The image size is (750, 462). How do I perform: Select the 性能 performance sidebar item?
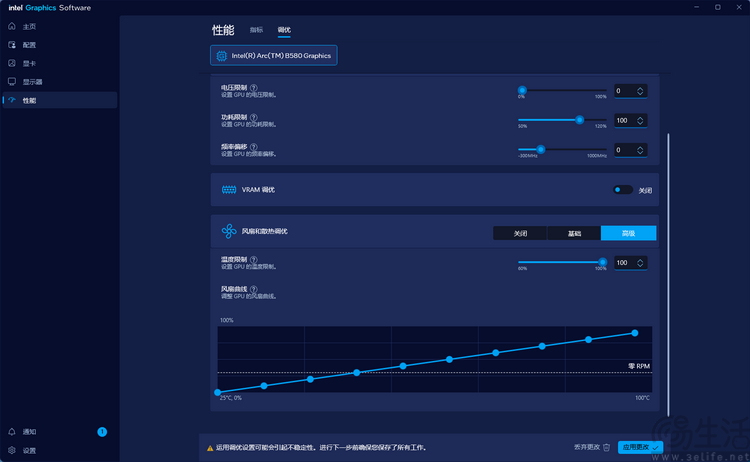pyautogui.click(x=60, y=100)
